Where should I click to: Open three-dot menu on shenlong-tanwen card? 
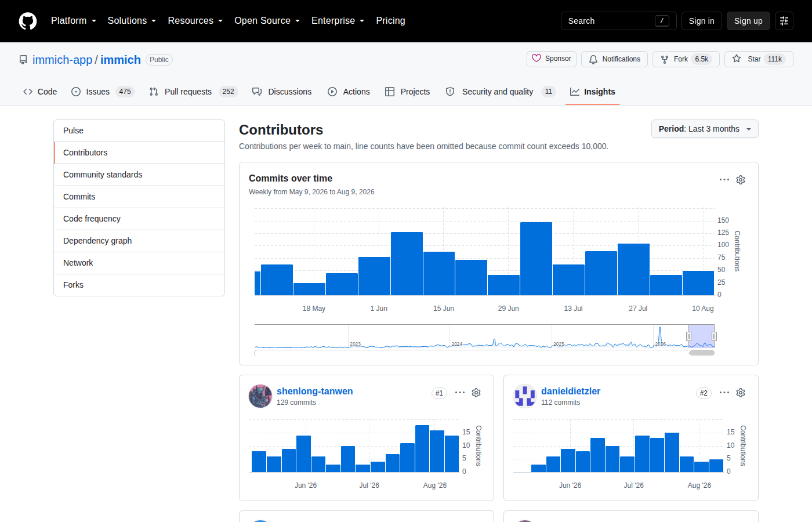click(x=460, y=393)
